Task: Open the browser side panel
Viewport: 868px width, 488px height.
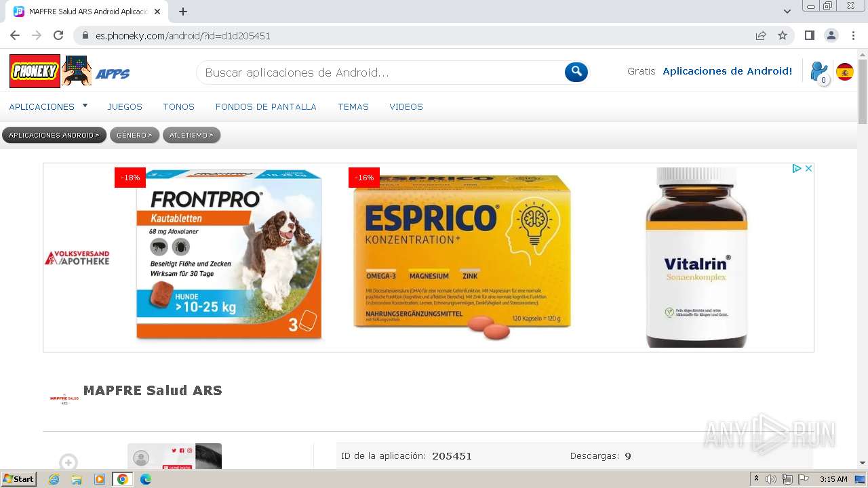Action: point(809,35)
